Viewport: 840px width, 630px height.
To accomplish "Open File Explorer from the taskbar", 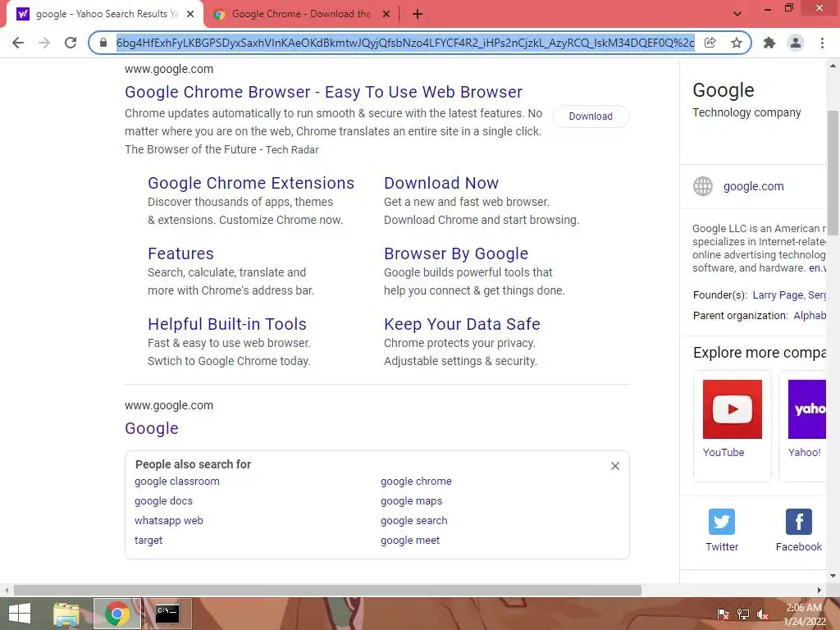I will tap(66, 614).
